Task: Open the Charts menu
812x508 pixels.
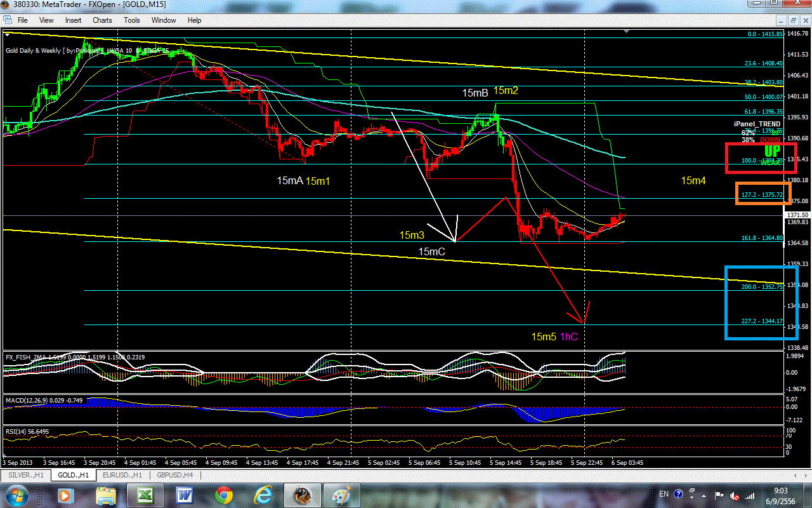Action: point(102,20)
